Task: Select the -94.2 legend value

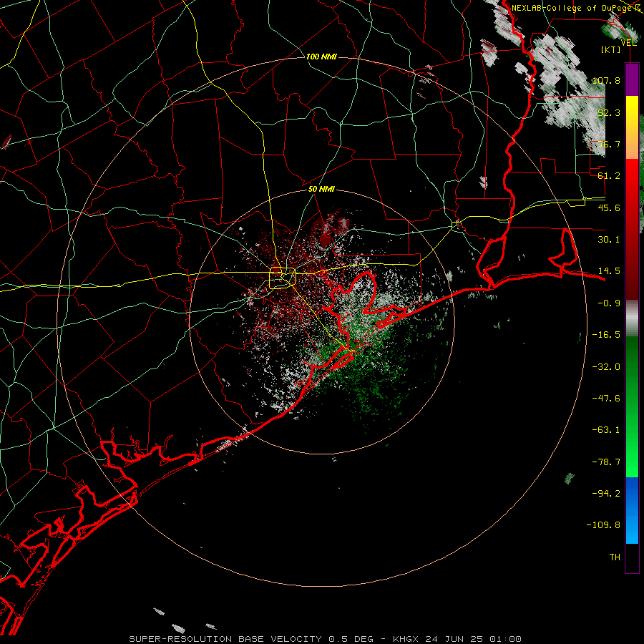Action: pyautogui.click(x=606, y=494)
